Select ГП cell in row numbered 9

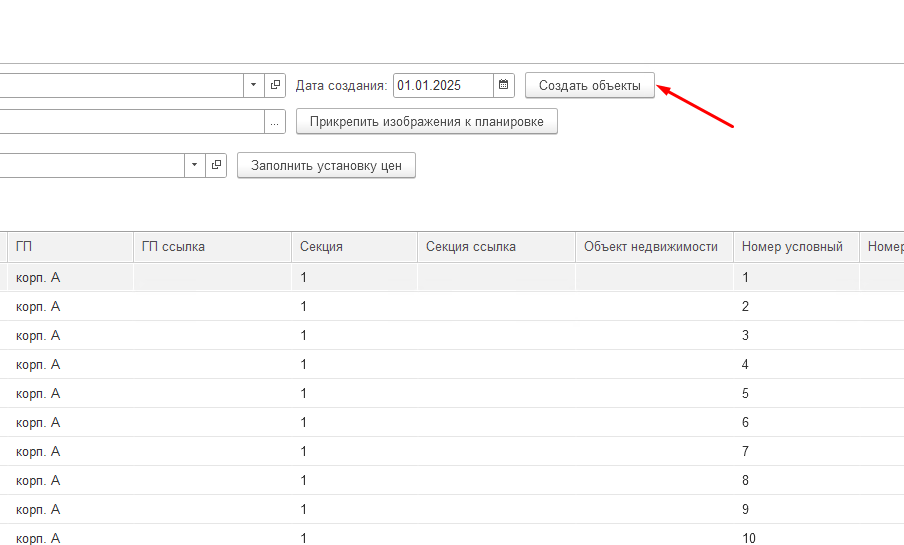point(70,509)
